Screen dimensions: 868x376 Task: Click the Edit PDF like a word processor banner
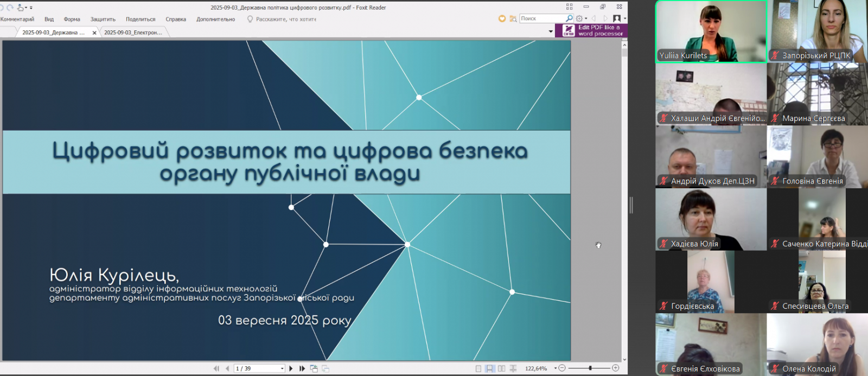click(591, 30)
